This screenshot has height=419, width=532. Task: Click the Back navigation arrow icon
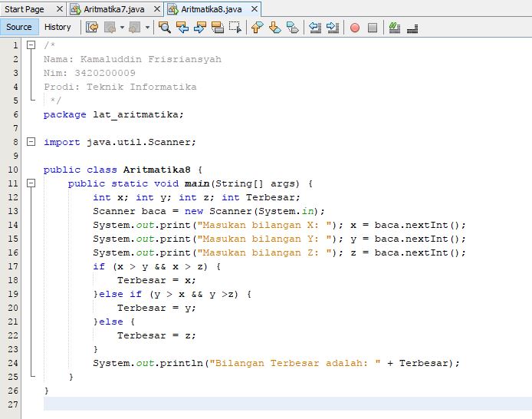110,27
